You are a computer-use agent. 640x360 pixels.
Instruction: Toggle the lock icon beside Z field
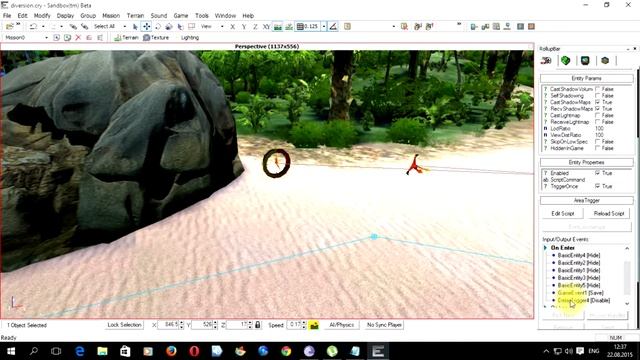[x=258, y=325]
